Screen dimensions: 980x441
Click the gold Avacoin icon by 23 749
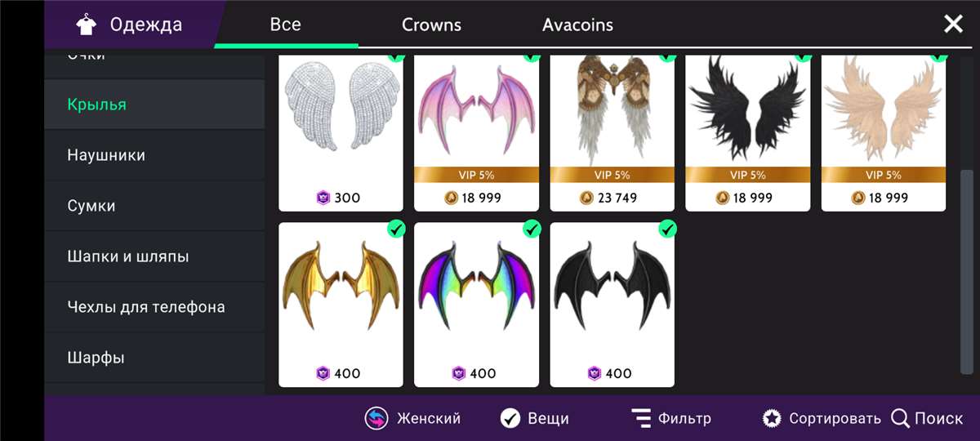[586, 198]
